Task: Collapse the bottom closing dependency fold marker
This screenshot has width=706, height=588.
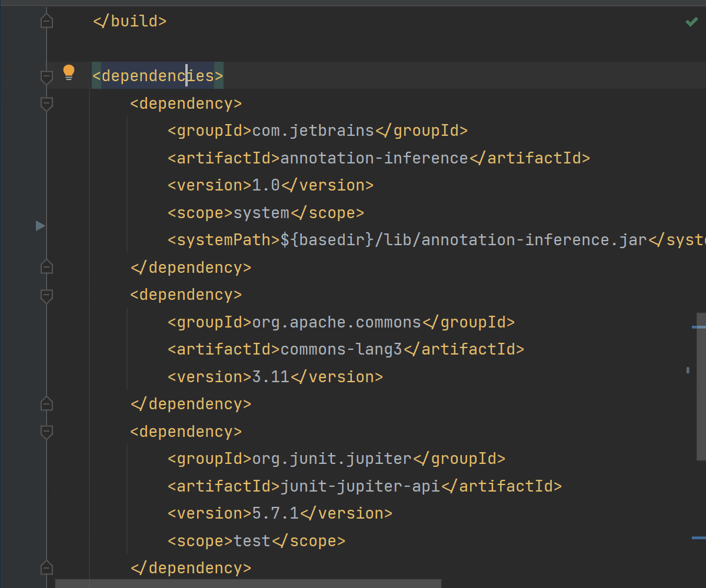Action: click(46, 567)
